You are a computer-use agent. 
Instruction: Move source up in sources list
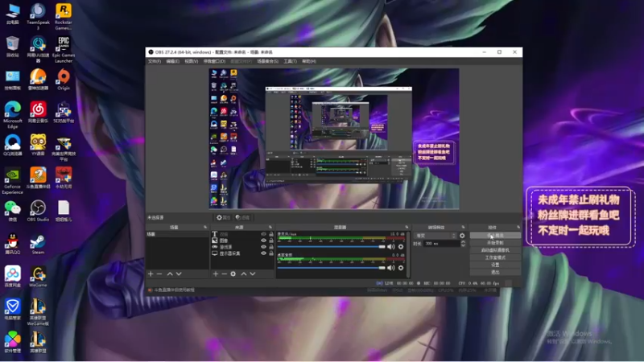[244, 274]
